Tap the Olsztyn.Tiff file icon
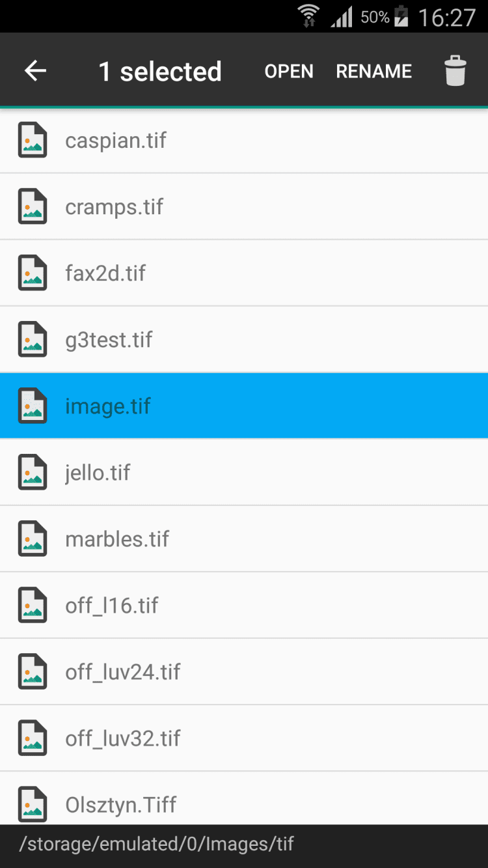 tap(32, 804)
